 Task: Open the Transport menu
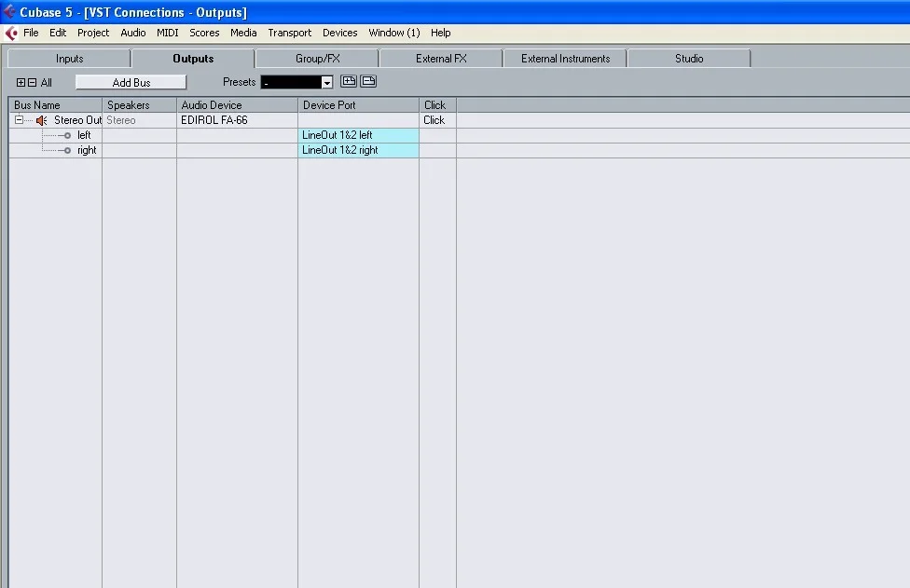290,33
